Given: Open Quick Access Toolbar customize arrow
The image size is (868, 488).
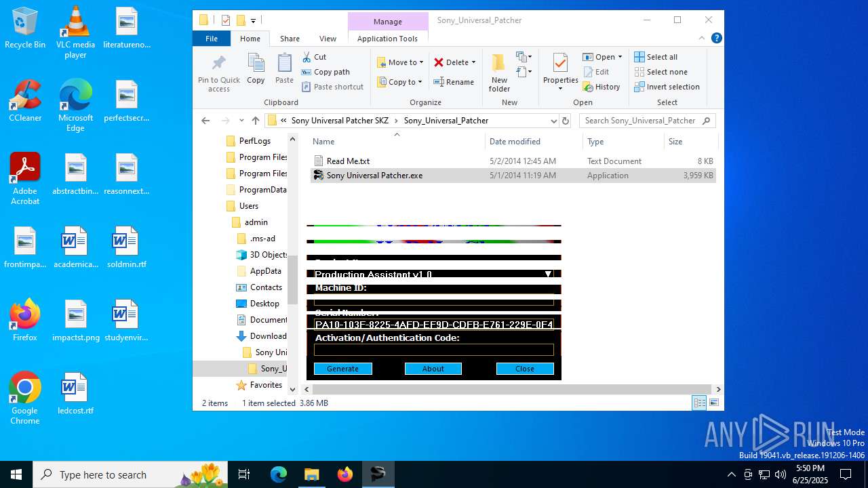Looking at the screenshot, I should click(x=253, y=20).
